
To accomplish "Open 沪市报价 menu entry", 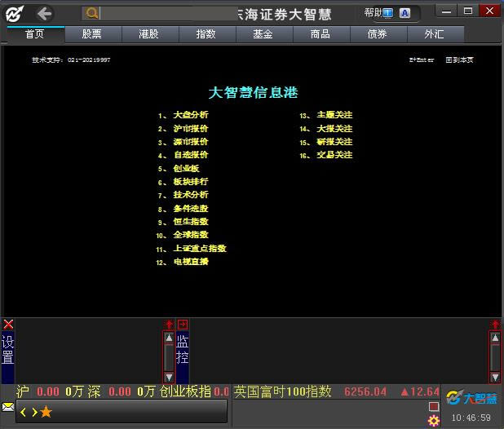I will (x=191, y=129).
